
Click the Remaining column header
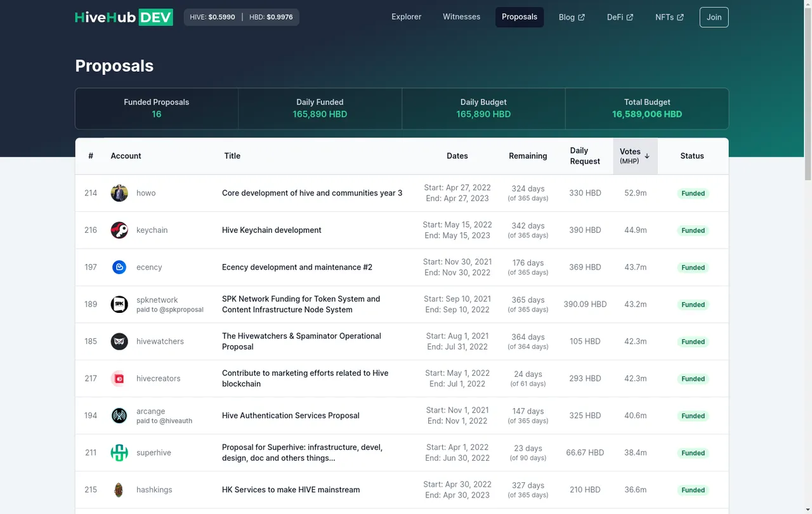tap(528, 156)
